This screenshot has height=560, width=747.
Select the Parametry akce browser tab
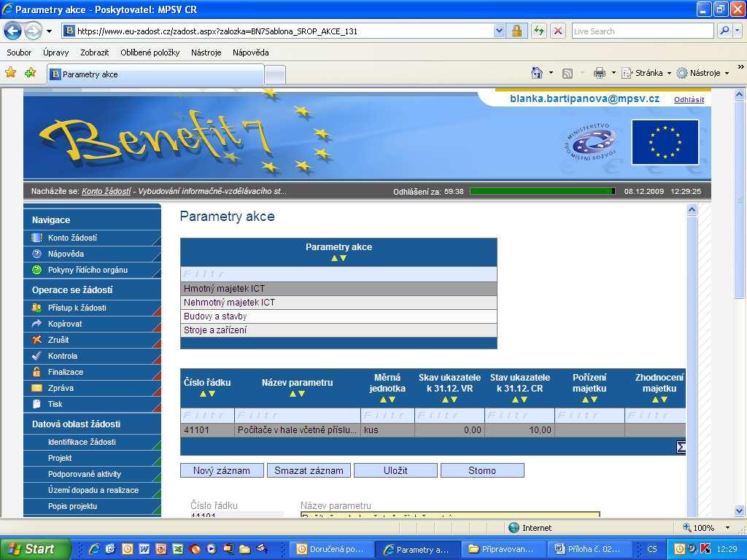[155, 74]
